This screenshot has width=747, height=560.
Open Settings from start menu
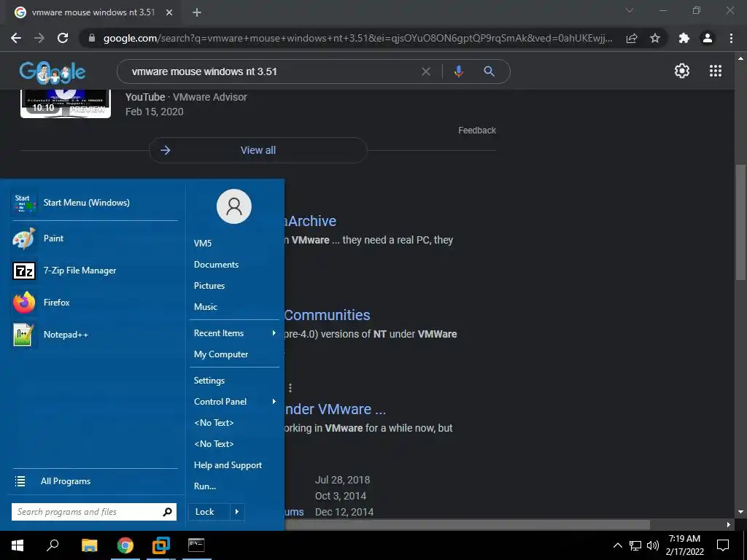coord(209,381)
